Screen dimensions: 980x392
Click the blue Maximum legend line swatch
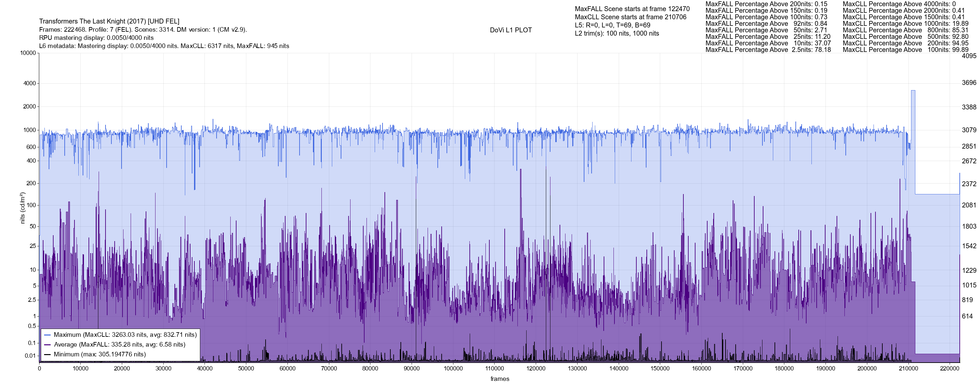coord(47,335)
